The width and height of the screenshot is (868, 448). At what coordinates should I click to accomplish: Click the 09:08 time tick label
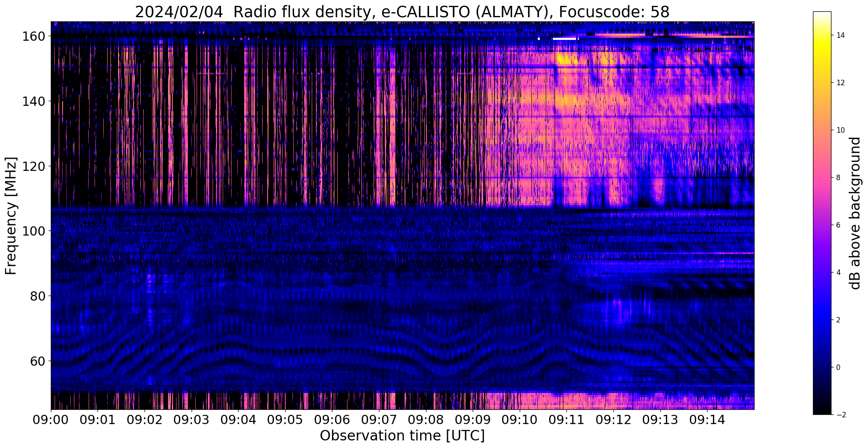pos(426,419)
